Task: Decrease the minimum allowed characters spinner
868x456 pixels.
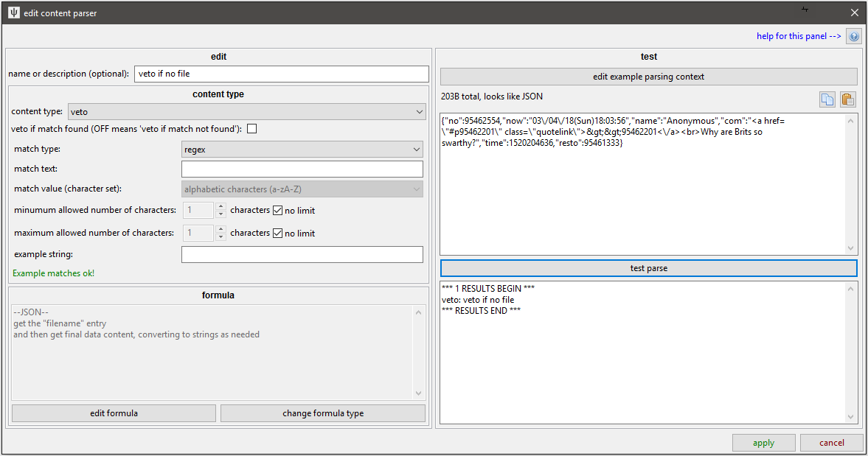Action: pyautogui.click(x=221, y=214)
